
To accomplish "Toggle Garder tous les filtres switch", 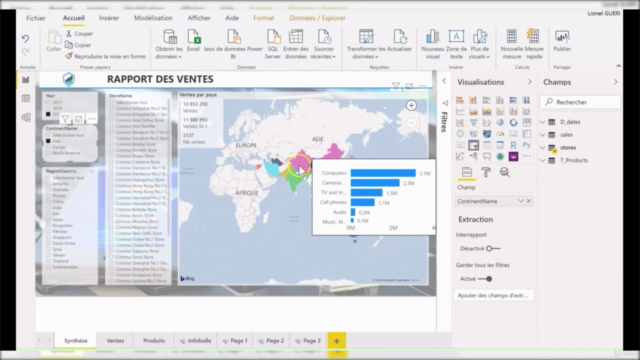I will (x=485, y=279).
